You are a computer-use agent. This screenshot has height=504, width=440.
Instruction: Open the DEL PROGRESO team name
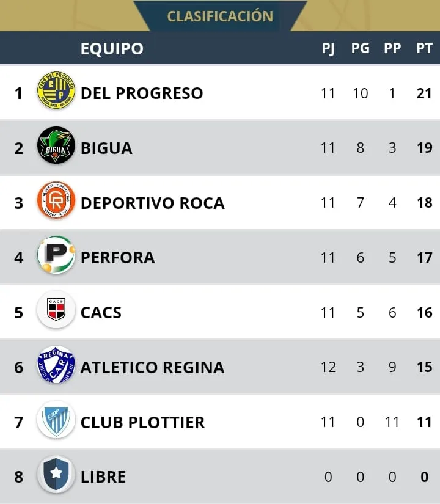(x=142, y=93)
